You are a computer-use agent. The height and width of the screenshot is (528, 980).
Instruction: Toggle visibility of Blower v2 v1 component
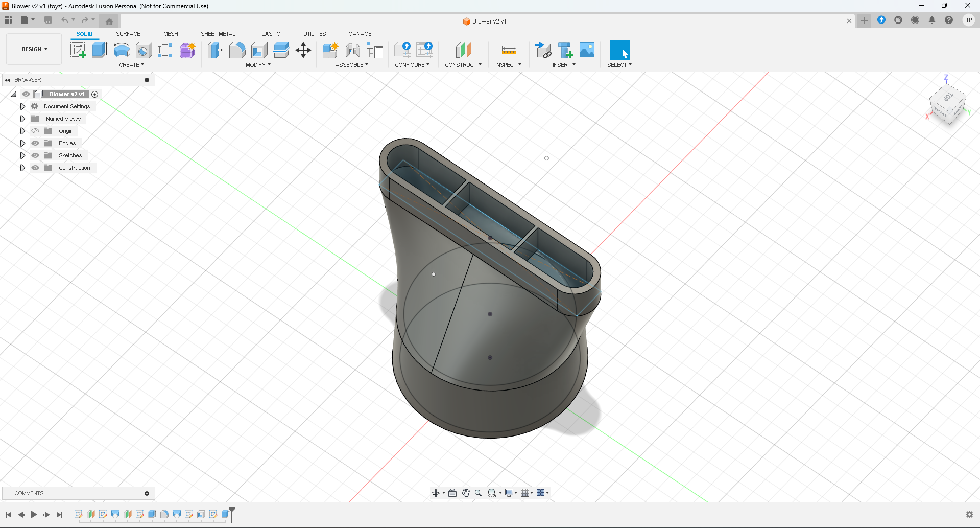[x=26, y=94]
